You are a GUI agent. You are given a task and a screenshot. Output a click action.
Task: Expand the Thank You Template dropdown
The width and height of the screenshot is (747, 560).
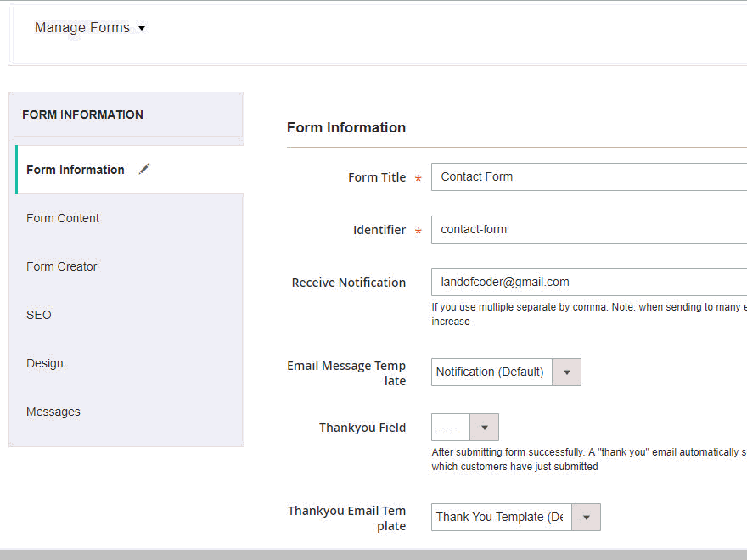click(515, 517)
